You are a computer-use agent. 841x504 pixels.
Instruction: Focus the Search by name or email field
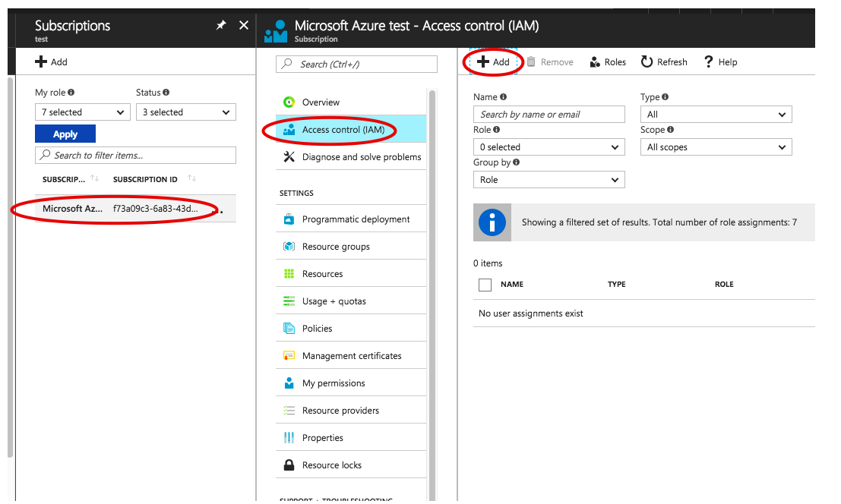point(549,114)
